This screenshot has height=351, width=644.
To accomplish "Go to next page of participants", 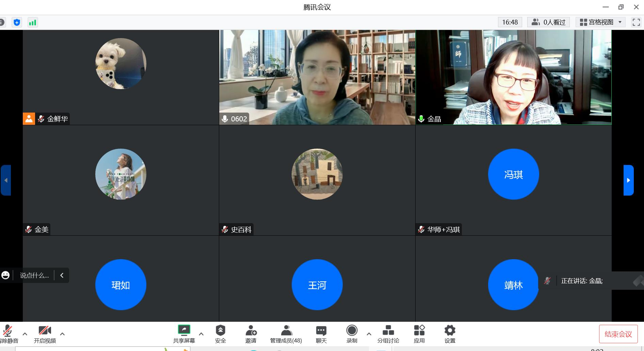I will tap(628, 180).
